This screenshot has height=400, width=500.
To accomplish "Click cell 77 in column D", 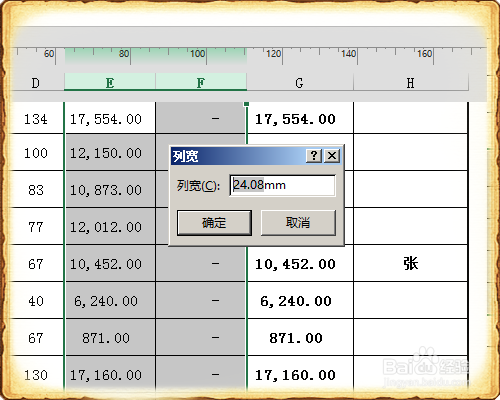I will pyautogui.click(x=36, y=227).
